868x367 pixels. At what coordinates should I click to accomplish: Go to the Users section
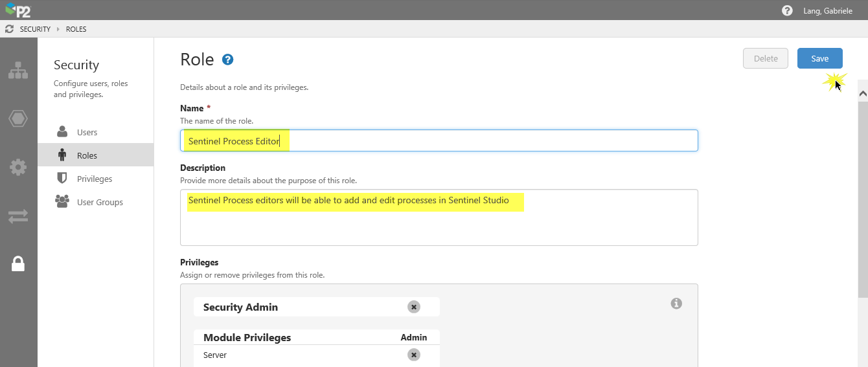click(87, 132)
